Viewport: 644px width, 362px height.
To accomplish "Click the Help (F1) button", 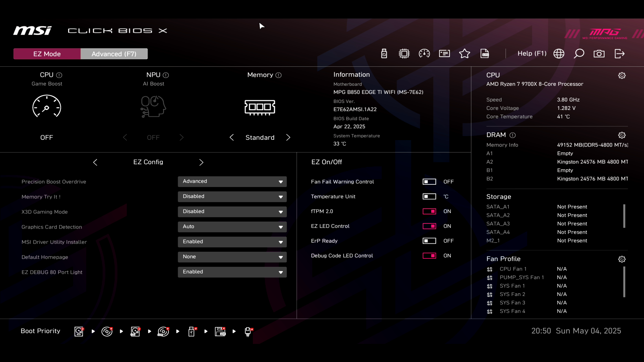I will (532, 54).
